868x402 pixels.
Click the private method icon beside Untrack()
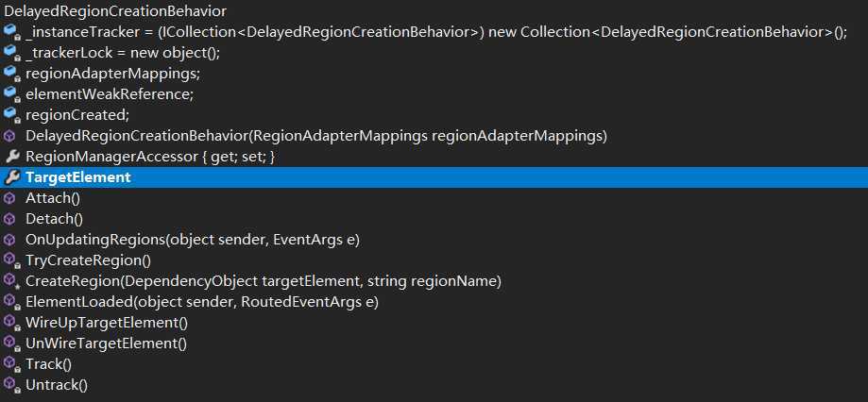point(11,385)
